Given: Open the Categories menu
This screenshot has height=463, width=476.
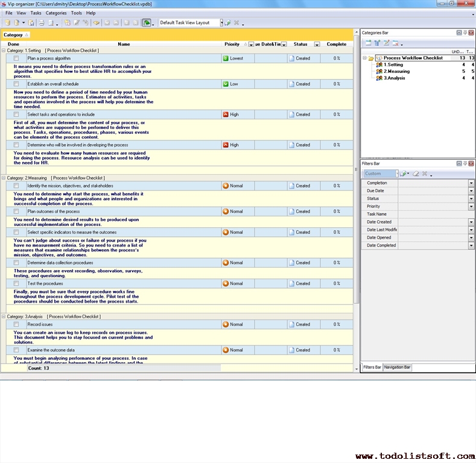Looking at the screenshot, I should [56, 13].
